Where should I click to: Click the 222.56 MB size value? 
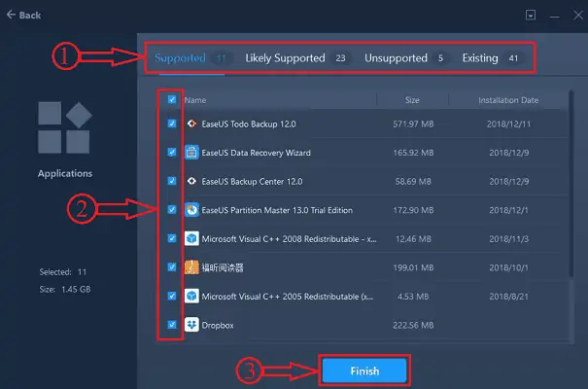[x=413, y=325]
